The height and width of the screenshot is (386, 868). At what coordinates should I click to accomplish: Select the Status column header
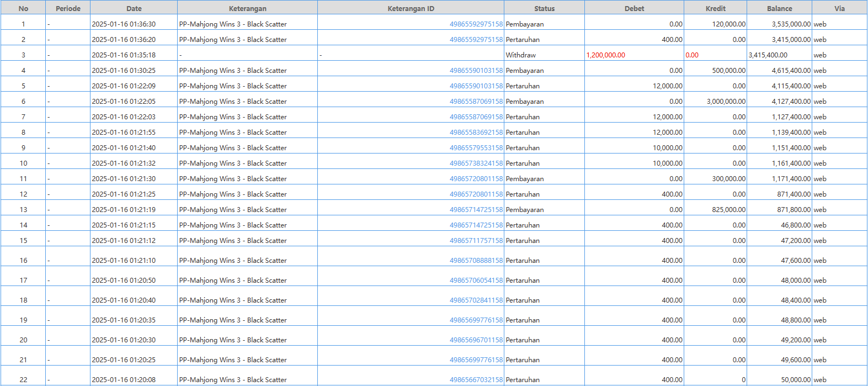[x=544, y=8]
